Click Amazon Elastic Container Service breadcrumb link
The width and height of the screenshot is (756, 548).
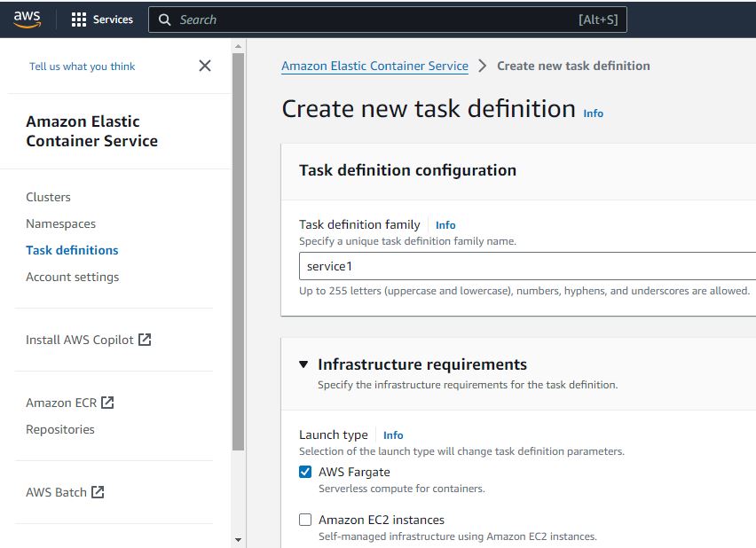pos(374,66)
